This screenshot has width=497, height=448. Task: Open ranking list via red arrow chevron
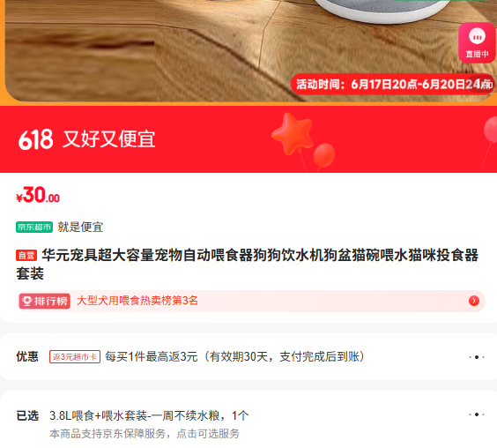coord(474,301)
